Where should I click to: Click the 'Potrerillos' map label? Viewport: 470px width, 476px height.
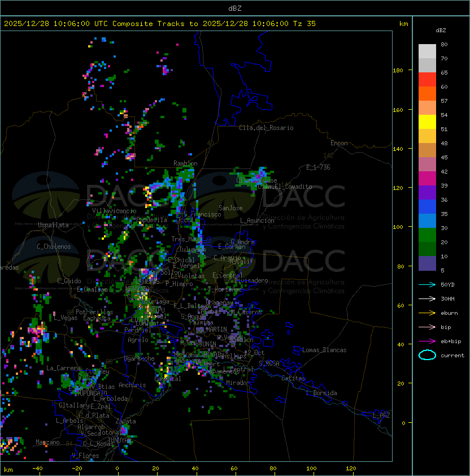[94, 312]
